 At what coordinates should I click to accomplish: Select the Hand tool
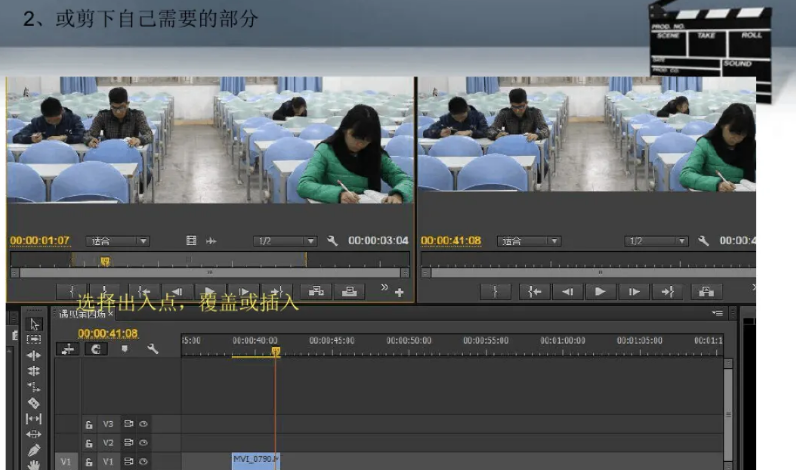pos(34,465)
